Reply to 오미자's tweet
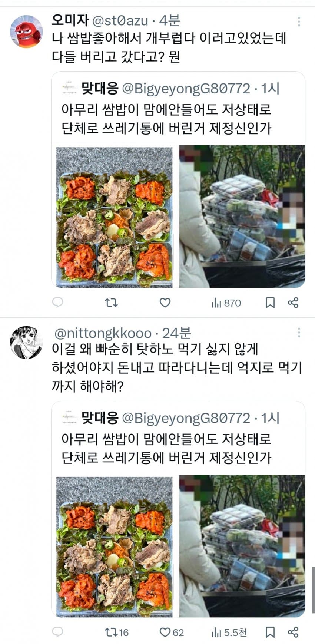Image resolution: width=315 pixels, height=644 pixels. 57,303
